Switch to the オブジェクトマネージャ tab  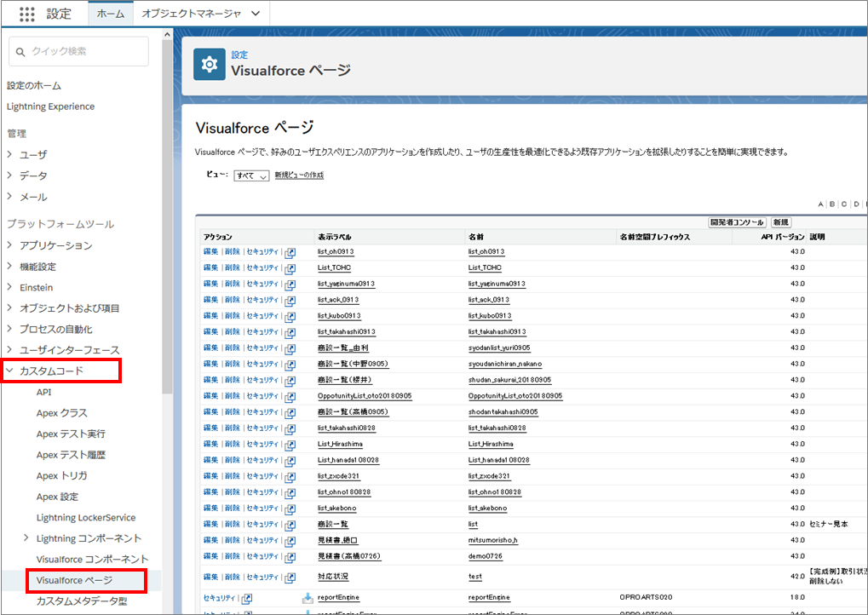coord(190,14)
